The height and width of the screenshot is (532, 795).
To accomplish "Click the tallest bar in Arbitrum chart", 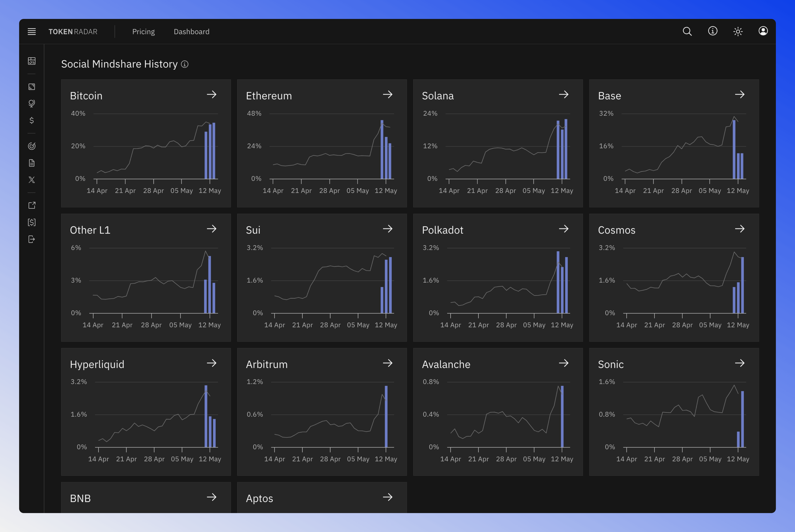I will [386, 416].
